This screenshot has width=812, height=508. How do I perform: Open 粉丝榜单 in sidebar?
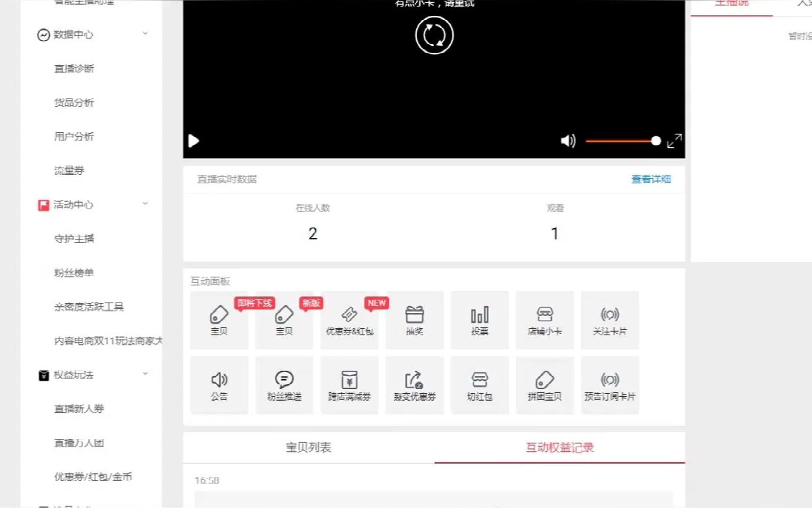click(x=74, y=273)
